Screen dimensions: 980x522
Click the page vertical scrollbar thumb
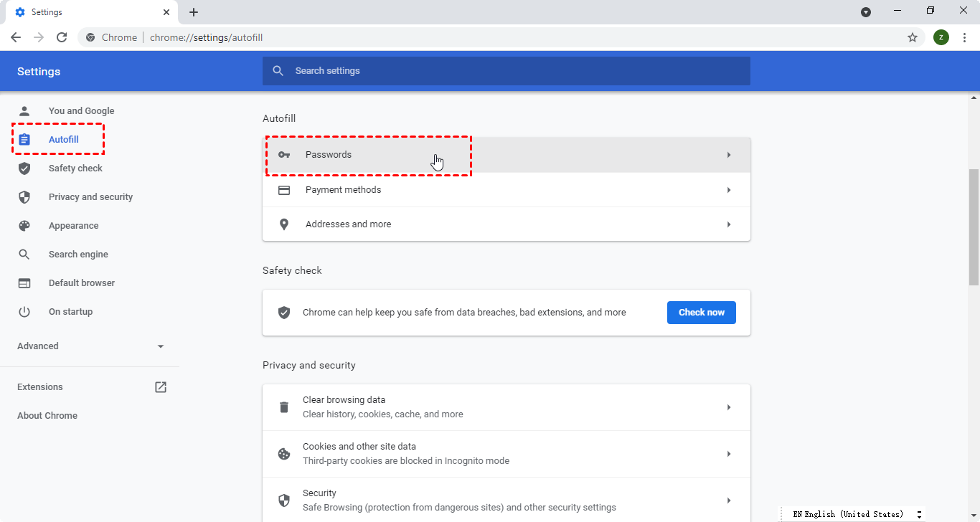pos(974,226)
